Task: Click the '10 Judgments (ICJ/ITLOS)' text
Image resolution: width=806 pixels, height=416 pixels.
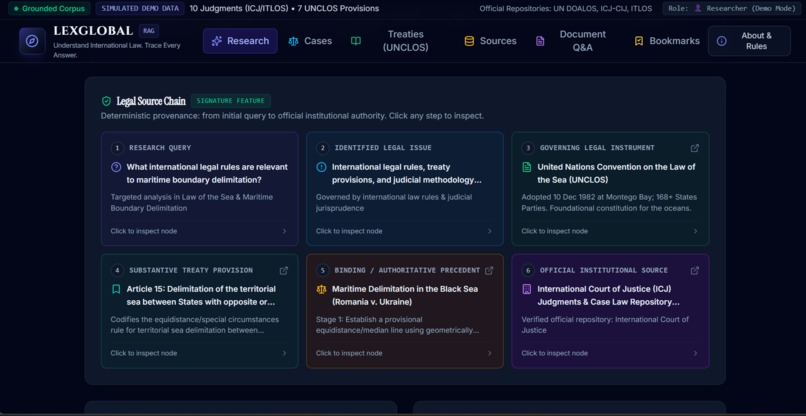Action: point(241,9)
